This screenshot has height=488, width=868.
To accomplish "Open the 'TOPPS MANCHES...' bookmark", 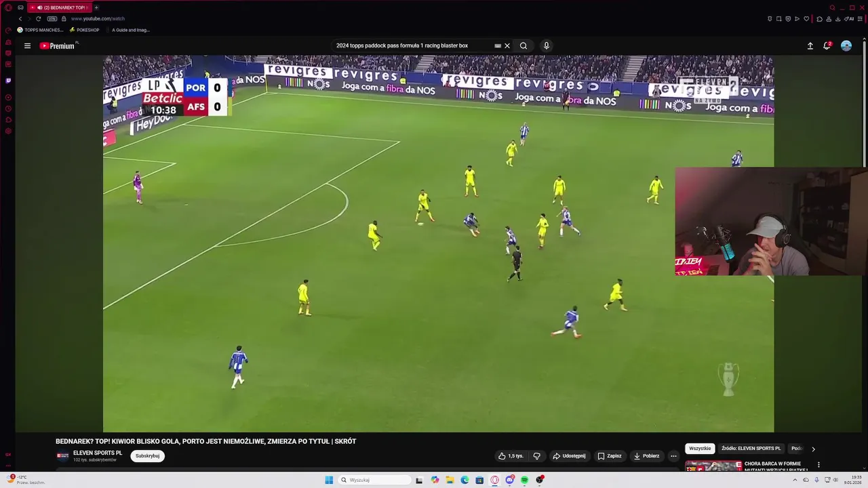I will [41, 30].
